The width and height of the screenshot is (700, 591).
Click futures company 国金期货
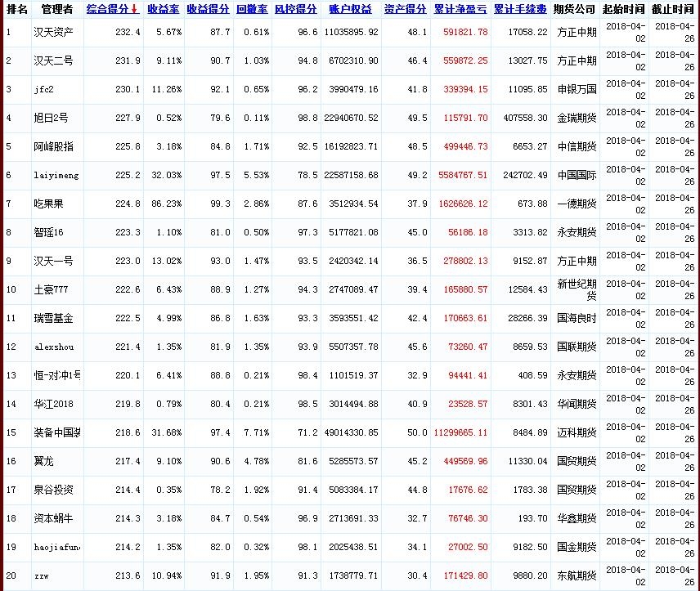tap(577, 547)
